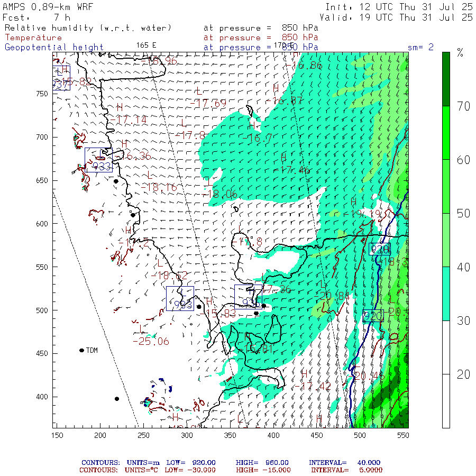Click the blue 'Geopotential height' legend label

(54, 48)
